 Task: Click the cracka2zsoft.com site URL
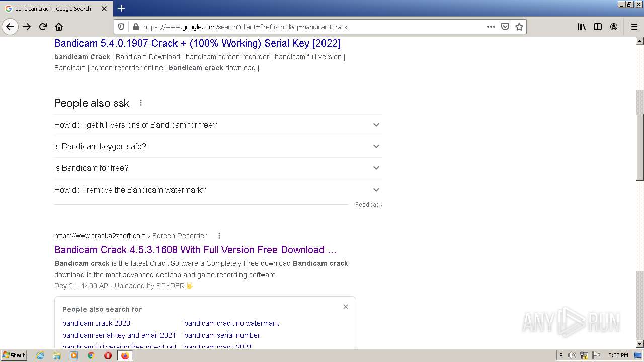(100, 236)
